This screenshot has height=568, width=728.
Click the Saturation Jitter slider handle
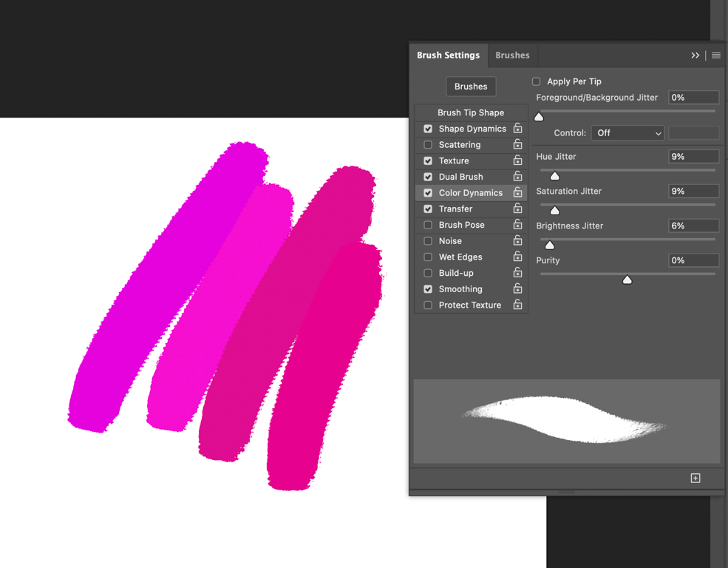point(554,210)
